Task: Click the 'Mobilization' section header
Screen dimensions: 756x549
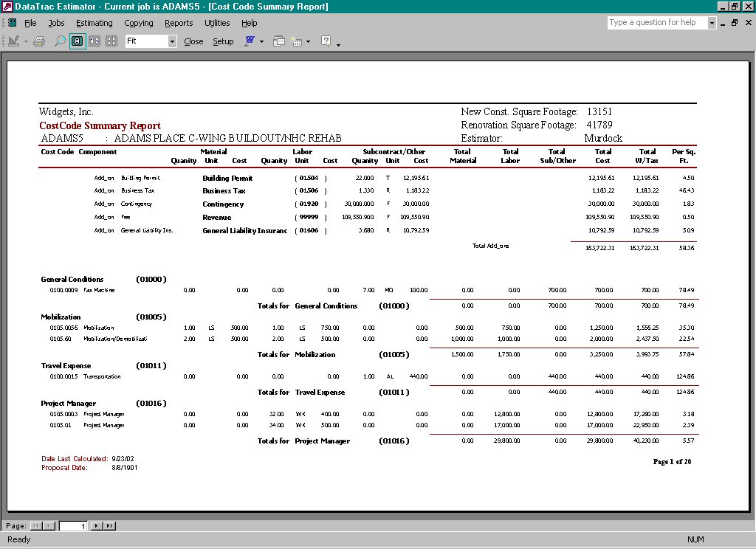Action: point(61,317)
